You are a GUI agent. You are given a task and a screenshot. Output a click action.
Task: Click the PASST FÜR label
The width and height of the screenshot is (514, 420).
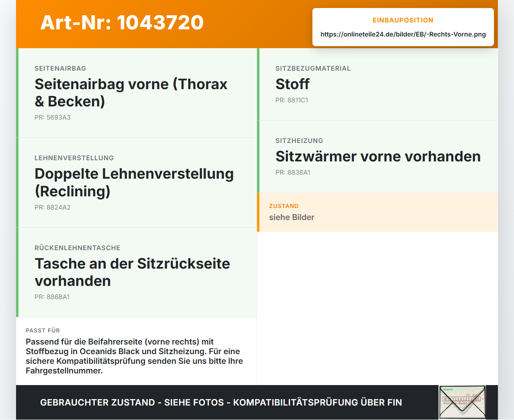(43, 330)
